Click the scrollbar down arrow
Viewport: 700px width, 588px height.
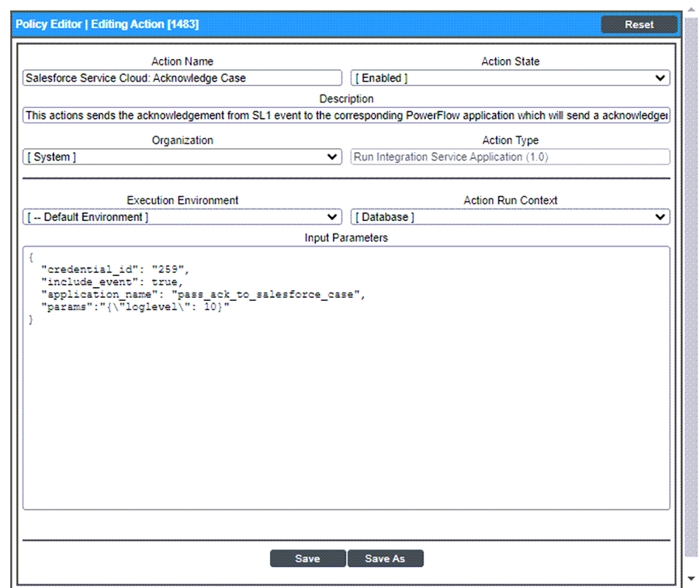[x=691, y=579]
